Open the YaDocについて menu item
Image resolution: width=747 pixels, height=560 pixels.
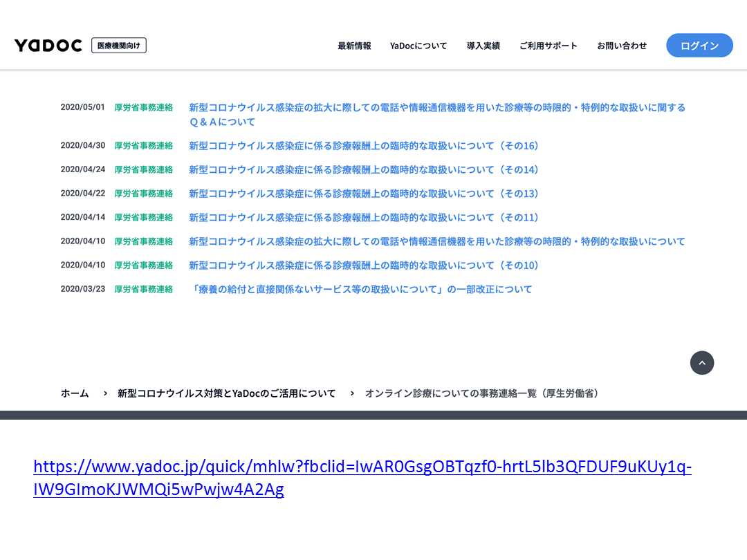tap(418, 46)
